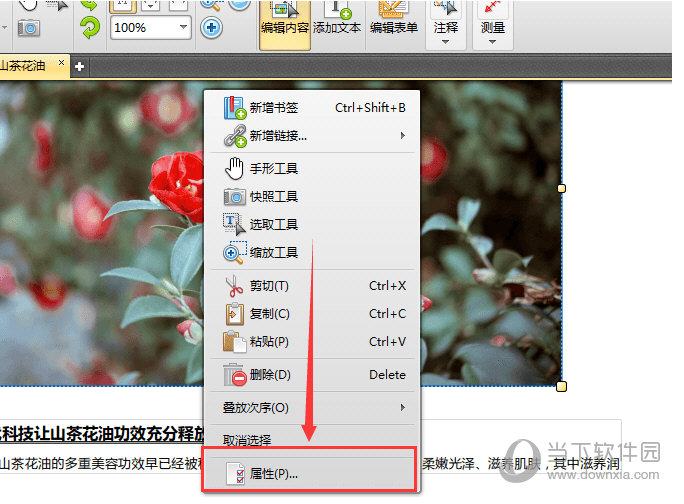This screenshot has width=684, height=504.
Task: Select the 编辑内容 edit content tool
Action: 285,25
